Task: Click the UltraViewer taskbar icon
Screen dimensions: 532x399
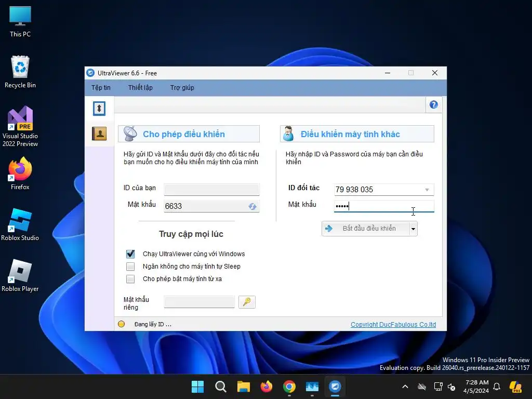Action: (335, 387)
